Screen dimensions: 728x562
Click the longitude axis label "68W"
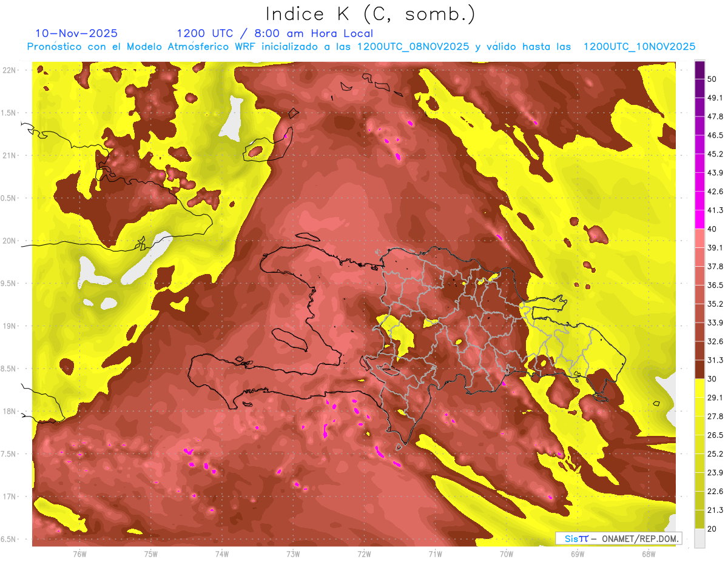649,554
